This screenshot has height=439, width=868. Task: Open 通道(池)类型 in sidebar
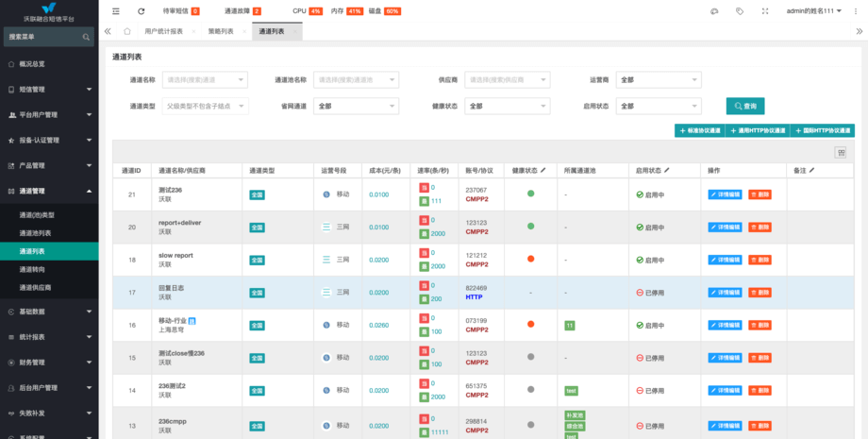click(x=49, y=215)
